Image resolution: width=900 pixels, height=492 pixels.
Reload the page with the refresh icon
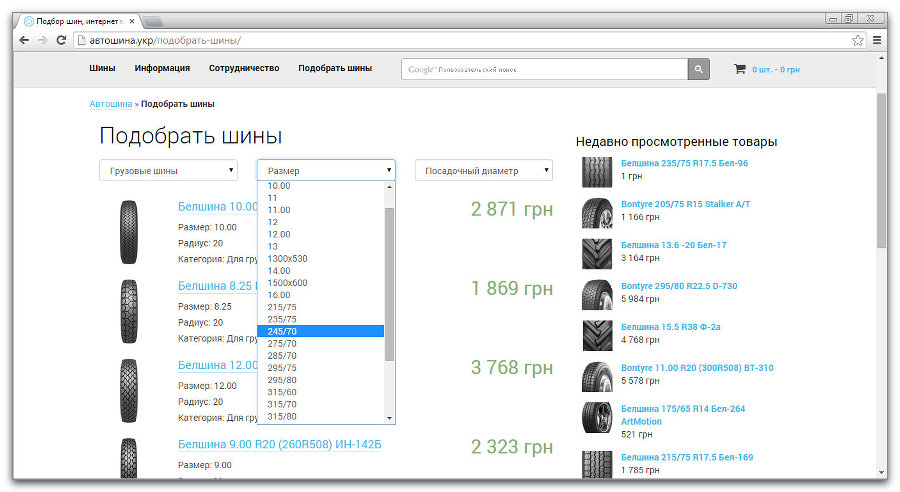(61, 40)
